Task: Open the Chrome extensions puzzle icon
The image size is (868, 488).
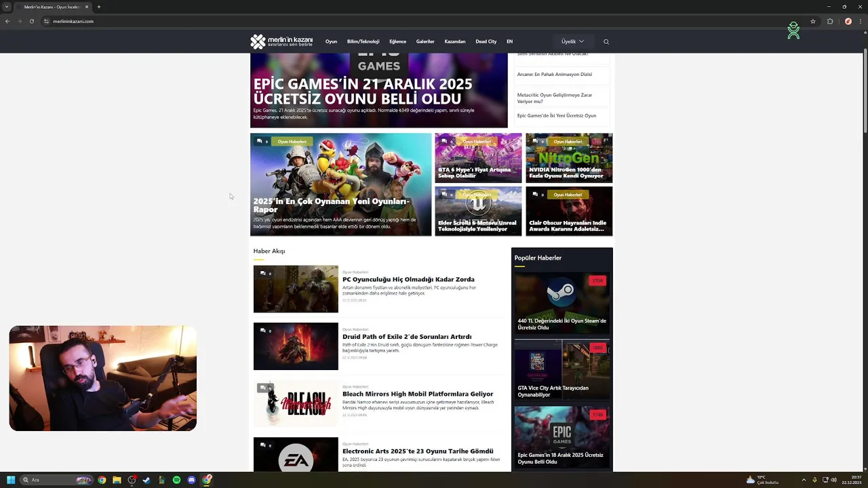Action: [x=830, y=21]
